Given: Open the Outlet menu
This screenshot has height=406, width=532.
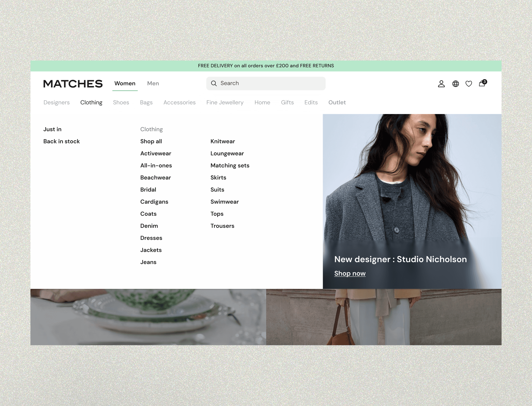Looking at the screenshot, I should (337, 102).
